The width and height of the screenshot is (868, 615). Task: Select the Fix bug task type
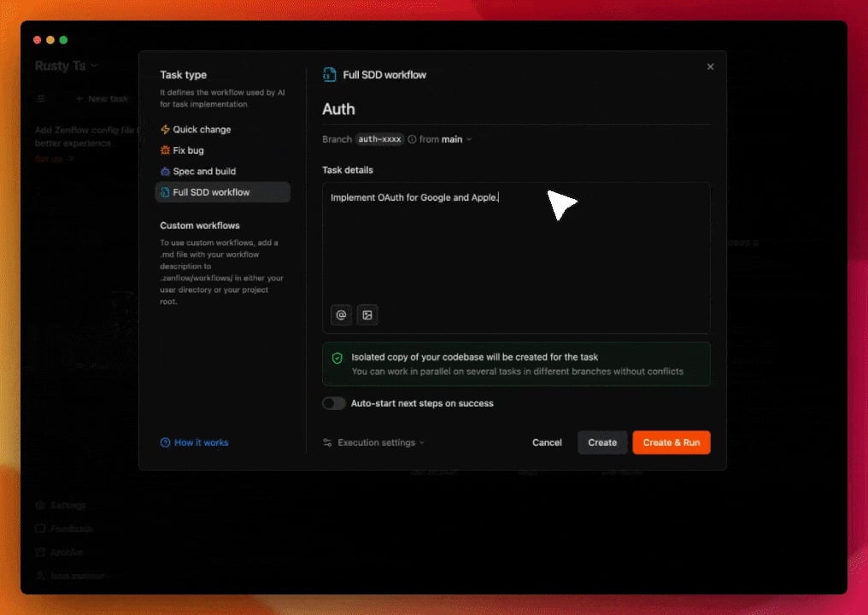point(188,150)
